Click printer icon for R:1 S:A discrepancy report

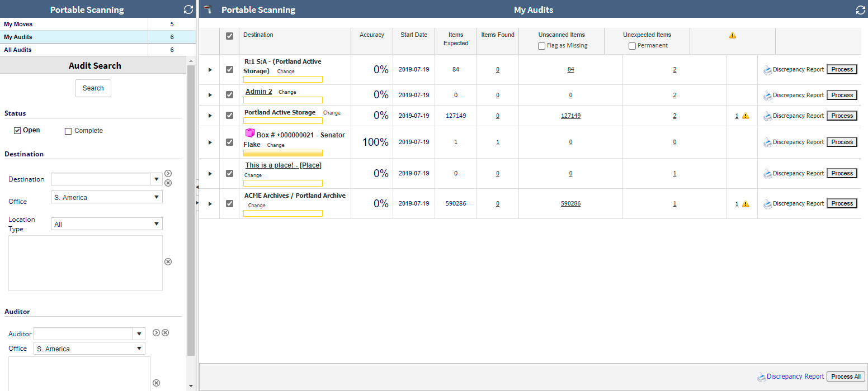(x=767, y=70)
